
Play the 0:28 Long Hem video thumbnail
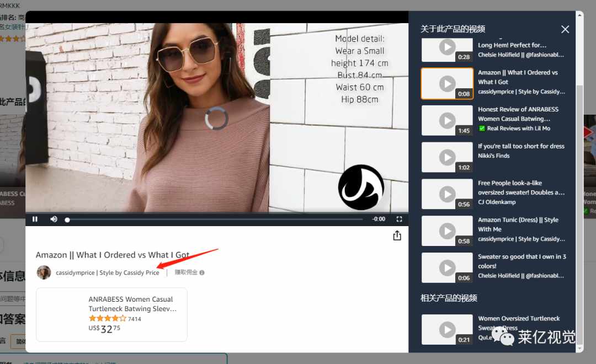click(x=447, y=50)
